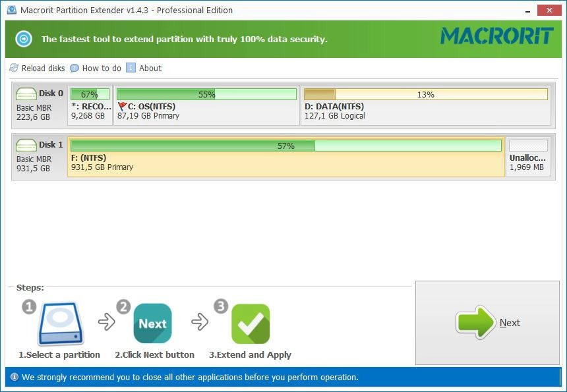Click the step 3 green checkmark icon

click(251, 323)
